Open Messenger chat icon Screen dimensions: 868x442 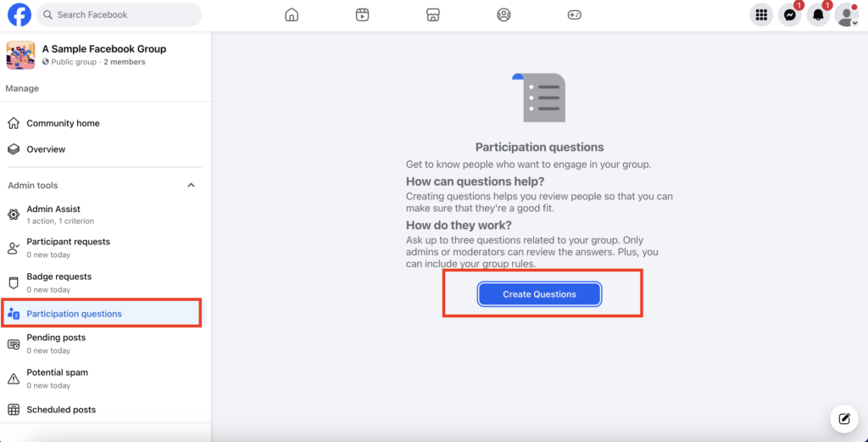click(789, 15)
